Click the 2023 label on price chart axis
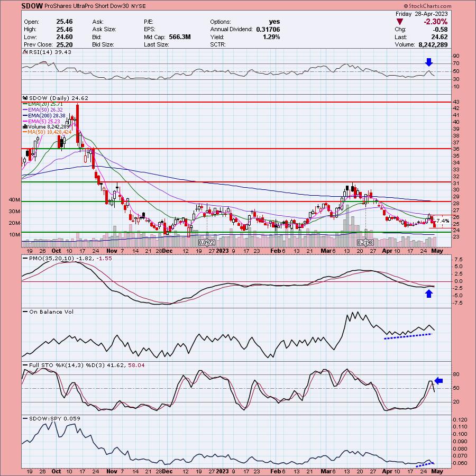The height and width of the screenshot is (476, 476). [222, 251]
